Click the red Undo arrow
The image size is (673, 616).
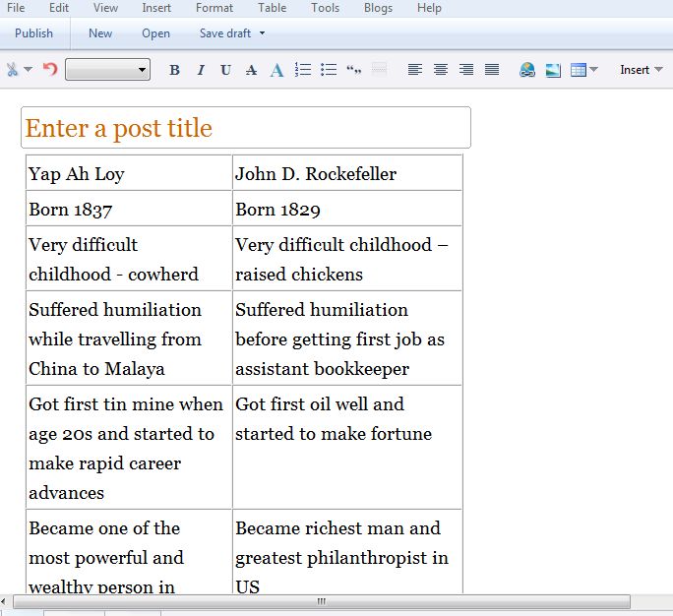point(50,69)
